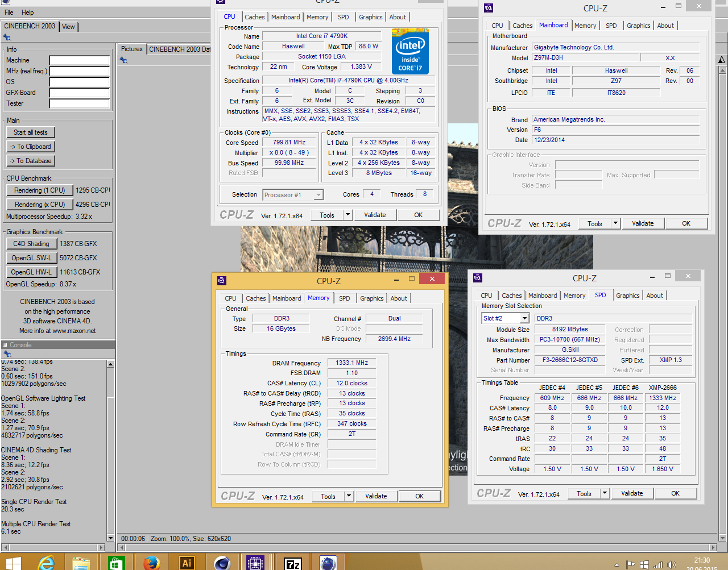The height and width of the screenshot is (570, 728).
Task: Open Firefox from the taskbar
Action: (x=151, y=564)
